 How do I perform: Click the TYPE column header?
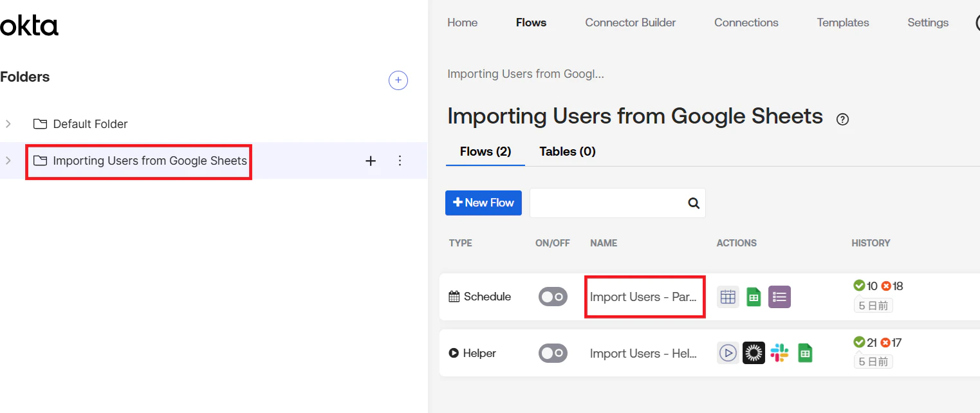[x=461, y=243]
